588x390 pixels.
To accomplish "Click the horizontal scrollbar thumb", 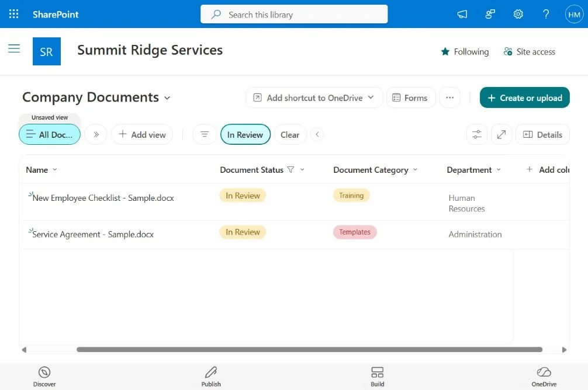I will pyautogui.click(x=309, y=350).
